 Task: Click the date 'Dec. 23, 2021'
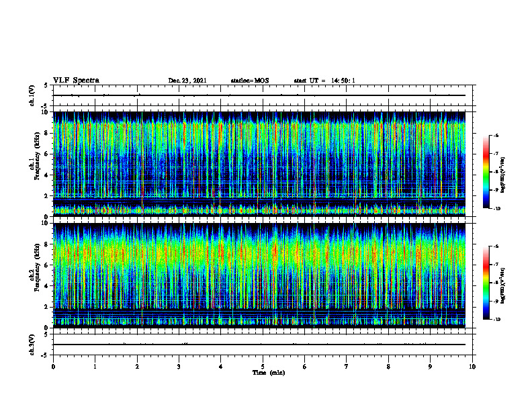coord(187,81)
